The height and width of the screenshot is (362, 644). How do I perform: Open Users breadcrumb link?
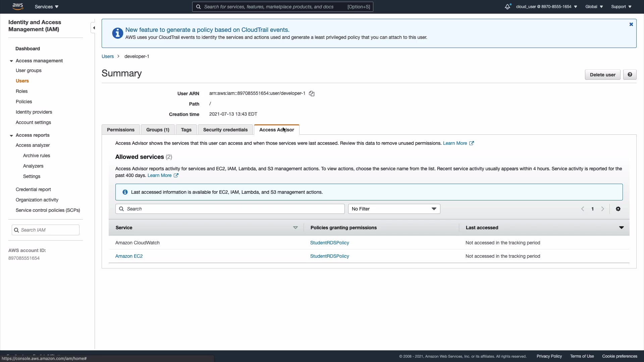pyautogui.click(x=108, y=56)
